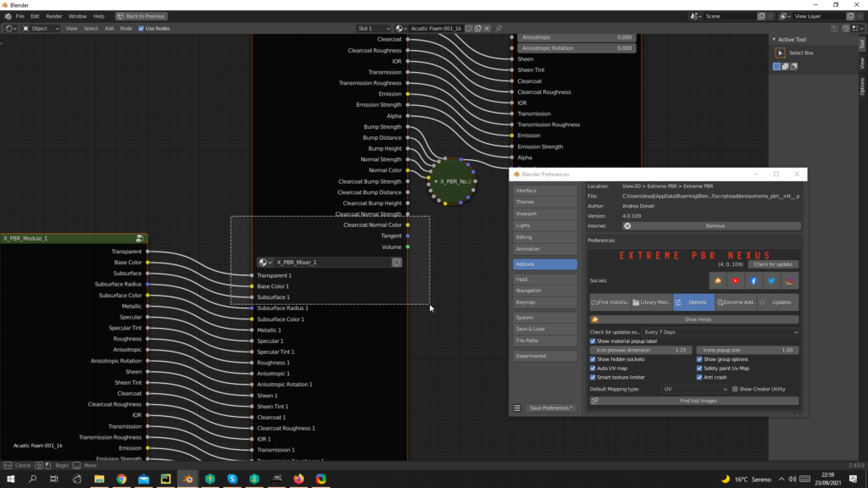Open the File menu

20,17
